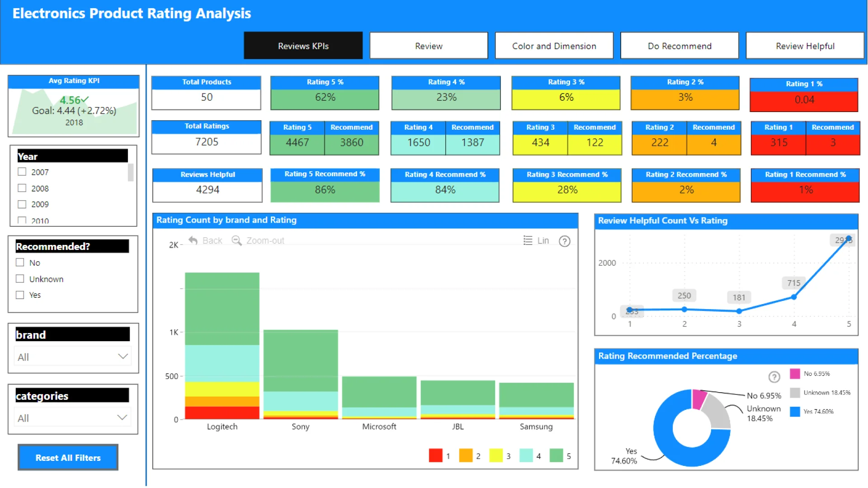
Task: Click the JBL bar in chart
Action: (458, 399)
